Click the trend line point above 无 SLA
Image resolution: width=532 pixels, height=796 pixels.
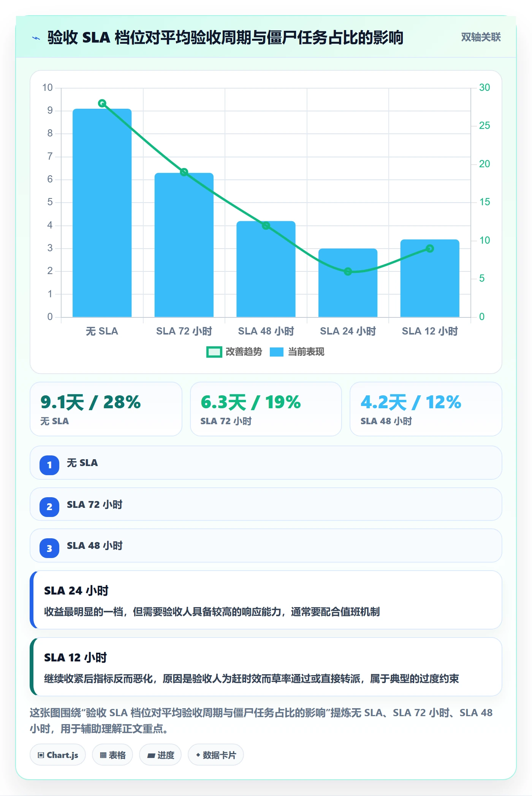pos(102,103)
